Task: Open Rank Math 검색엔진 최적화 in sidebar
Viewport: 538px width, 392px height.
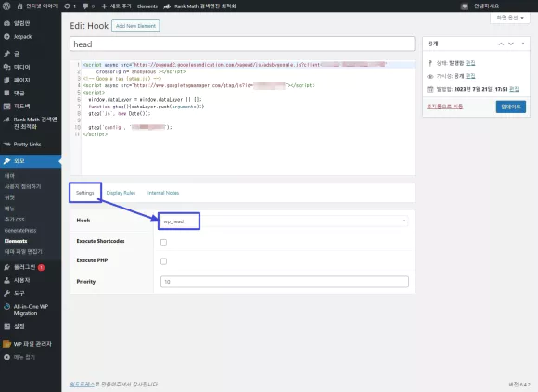Action: click(31, 123)
